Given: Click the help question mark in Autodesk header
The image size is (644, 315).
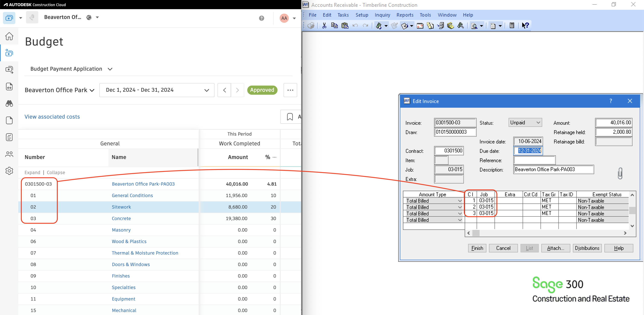Looking at the screenshot, I should [x=262, y=18].
